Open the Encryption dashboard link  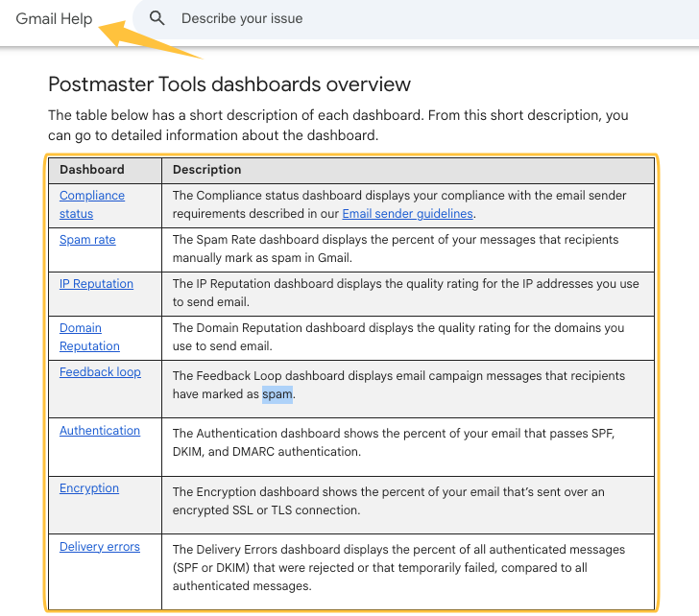89,488
